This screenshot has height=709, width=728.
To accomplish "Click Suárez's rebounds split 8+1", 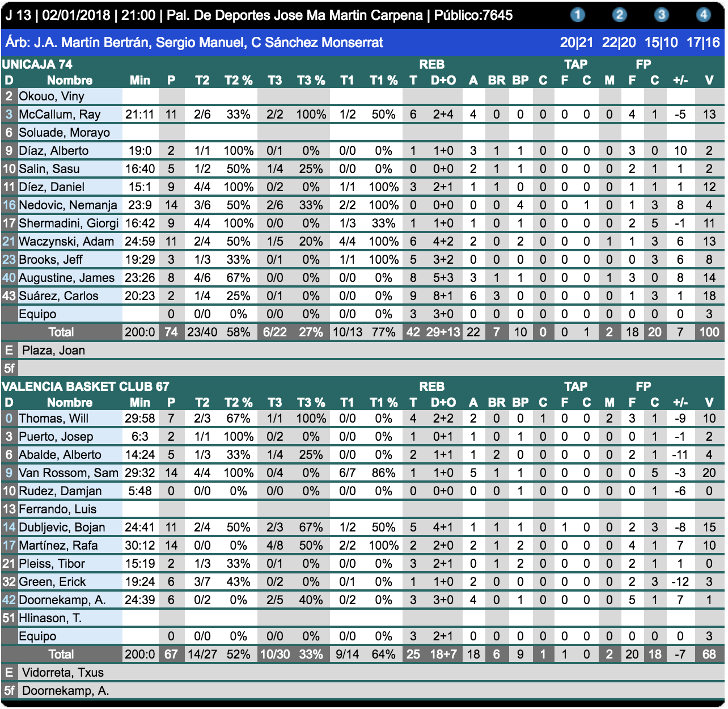I will (x=443, y=296).
